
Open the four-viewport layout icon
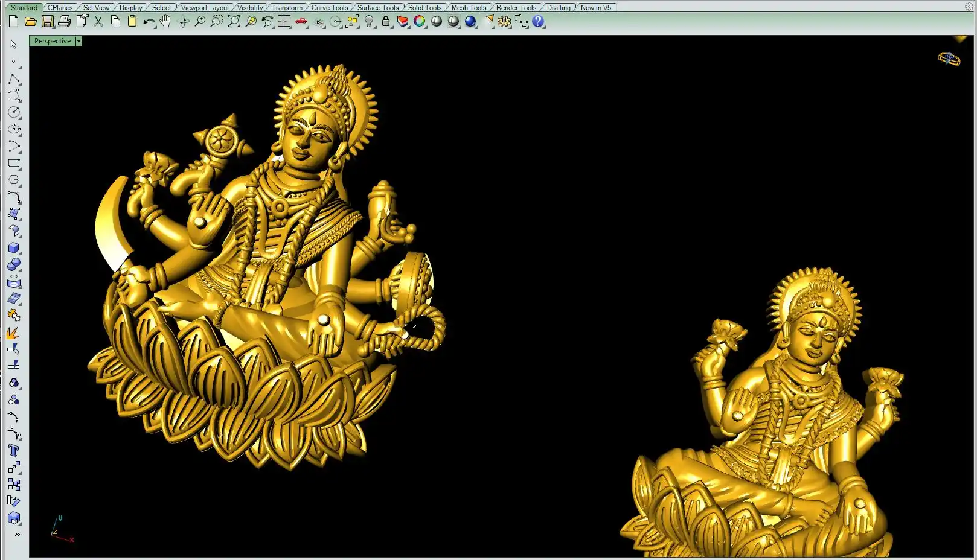pyautogui.click(x=284, y=22)
